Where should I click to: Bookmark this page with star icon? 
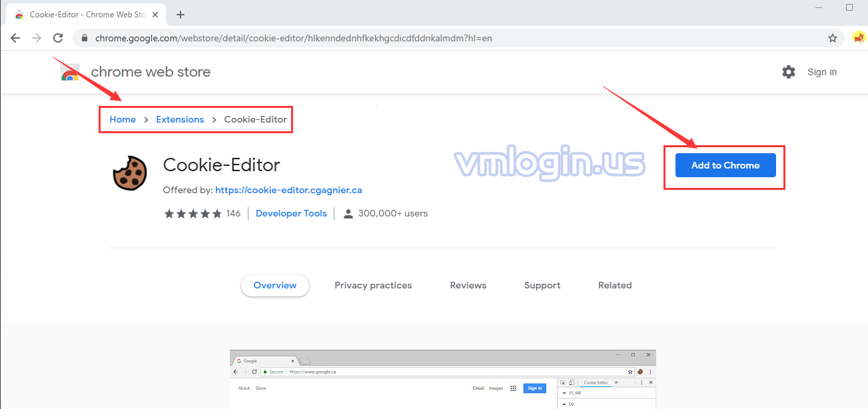(x=832, y=38)
